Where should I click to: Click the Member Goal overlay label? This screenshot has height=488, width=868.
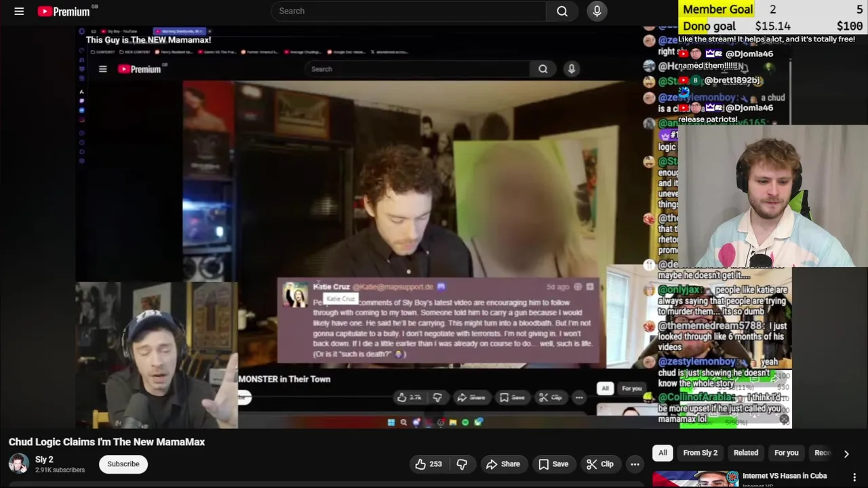tap(718, 9)
